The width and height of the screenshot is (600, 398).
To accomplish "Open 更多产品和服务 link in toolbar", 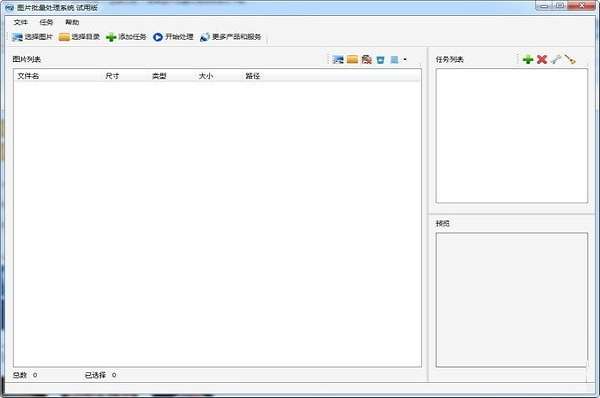I will click(x=231, y=37).
